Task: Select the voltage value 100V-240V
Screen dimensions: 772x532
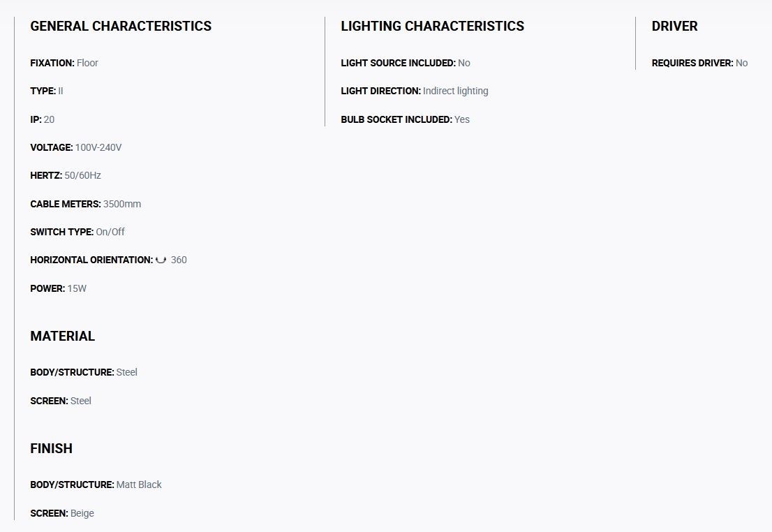Action: point(98,148)
